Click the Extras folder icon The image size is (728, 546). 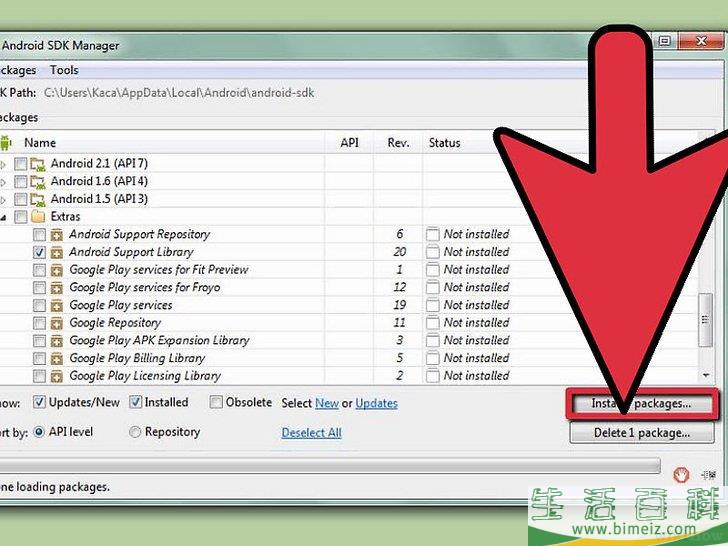[38, 217]
